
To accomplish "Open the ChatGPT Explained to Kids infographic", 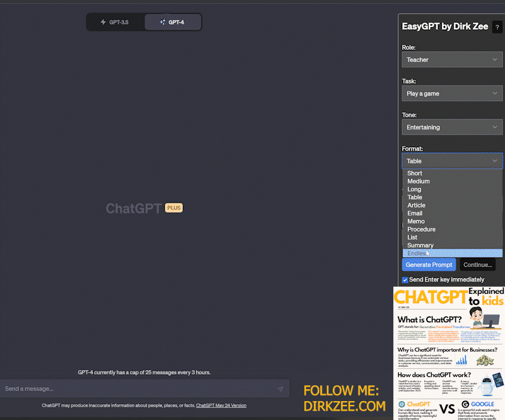I will pos(449,353).
